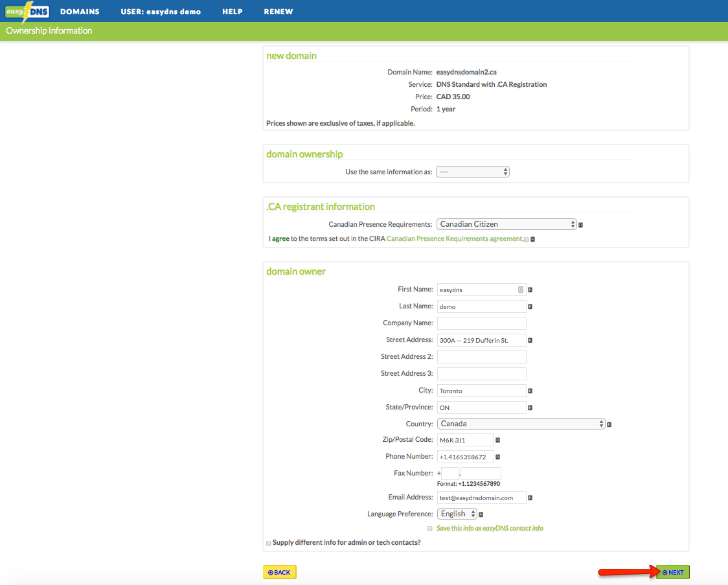728x585 pixels.
Task: Click the State/Province input field
Action: (481, 407)
